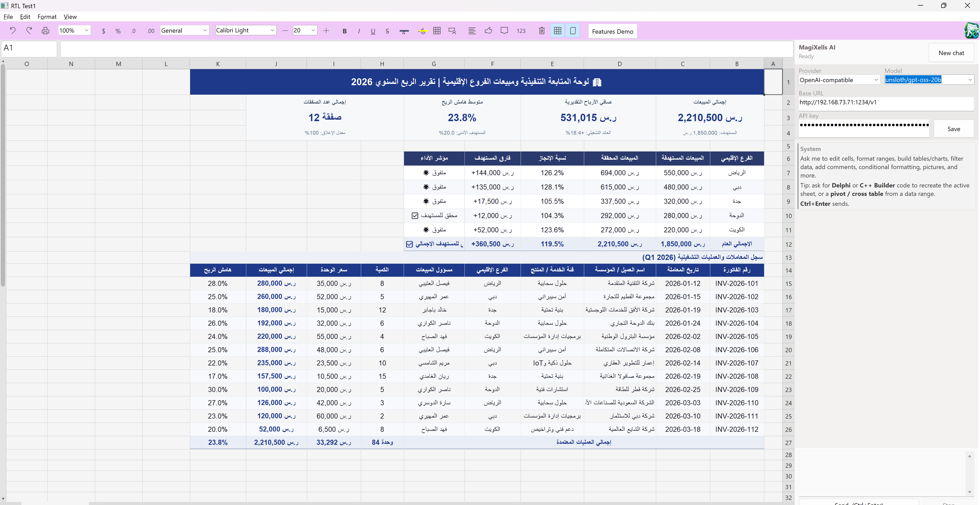Click the borders grid icon
Viewport: 980px width, 505px height.
(x=437, y=31)
